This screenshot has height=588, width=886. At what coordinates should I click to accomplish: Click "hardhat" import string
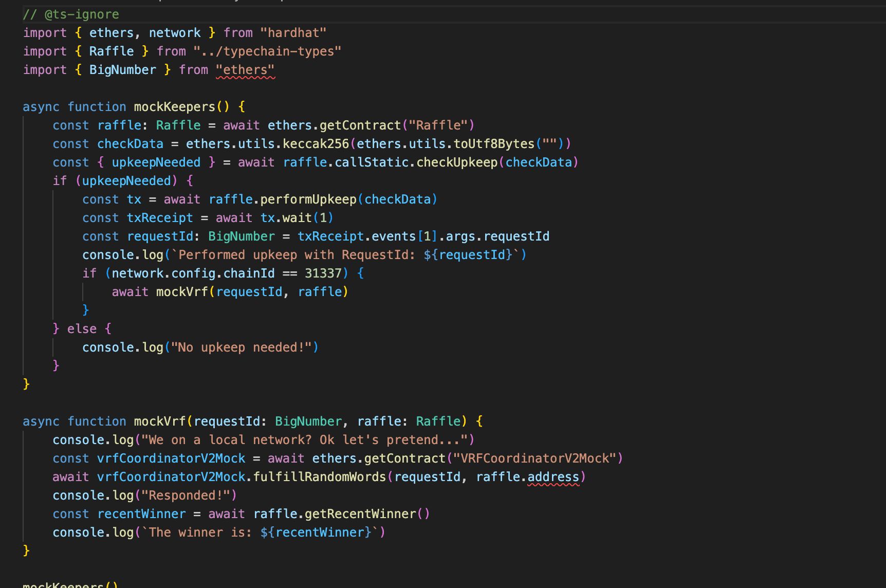tap(293, 33)
